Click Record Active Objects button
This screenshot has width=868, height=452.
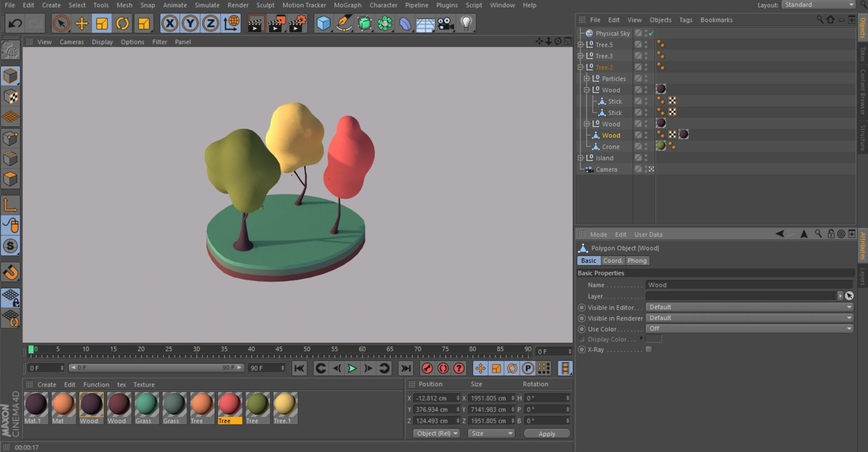[x=427, y=368]
